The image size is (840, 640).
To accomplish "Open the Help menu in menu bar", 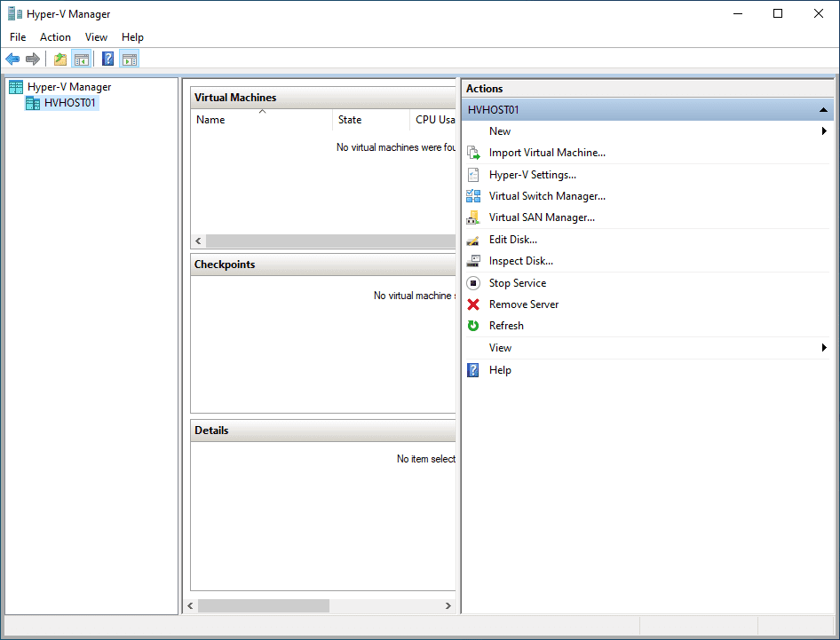I will [x=132, y=37].
